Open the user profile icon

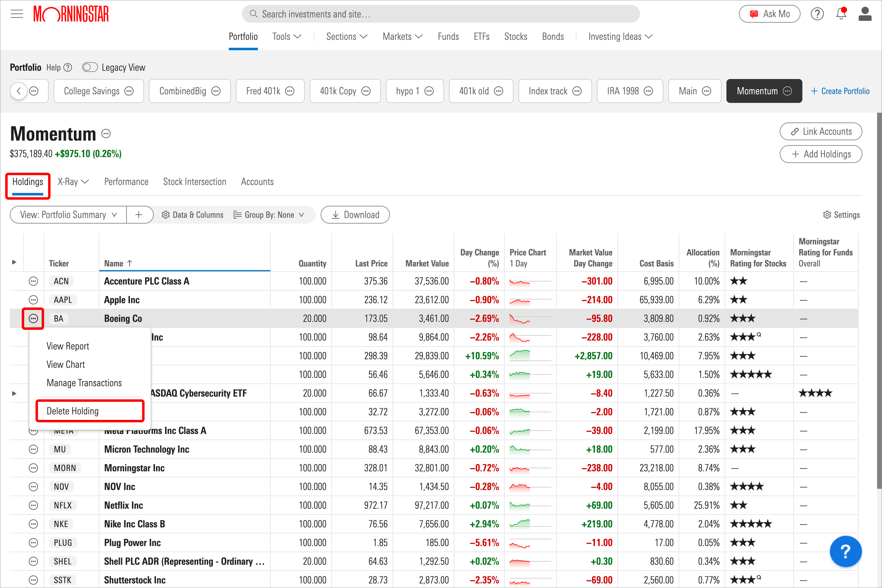coord(865,14)
